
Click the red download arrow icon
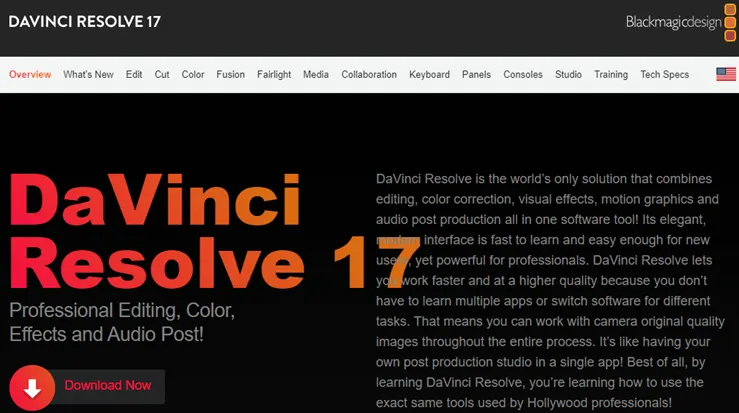pos(32,388)
